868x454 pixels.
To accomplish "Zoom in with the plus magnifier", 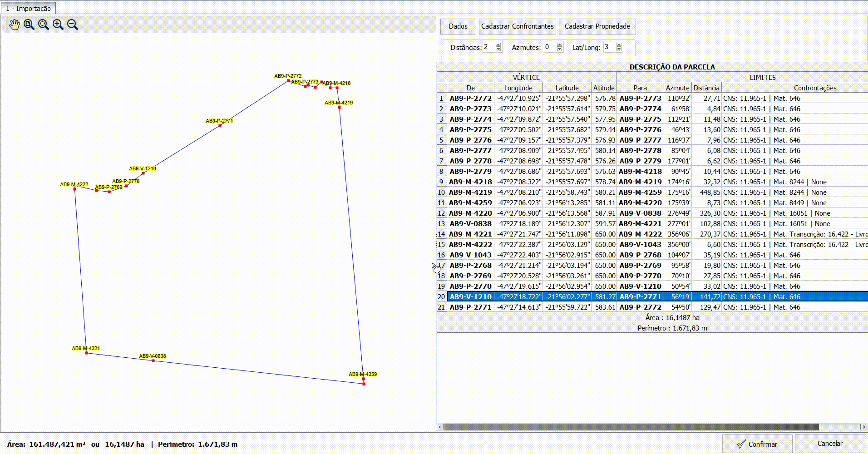I will click(x=58, y=25).
